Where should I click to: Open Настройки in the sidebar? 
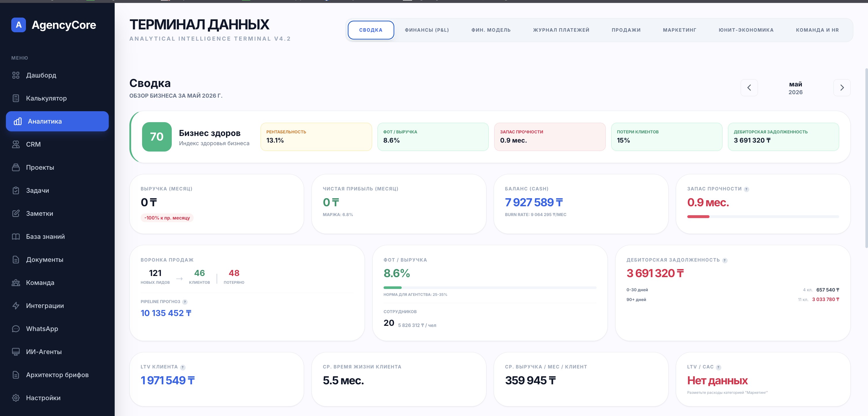[x=57, y=398]
